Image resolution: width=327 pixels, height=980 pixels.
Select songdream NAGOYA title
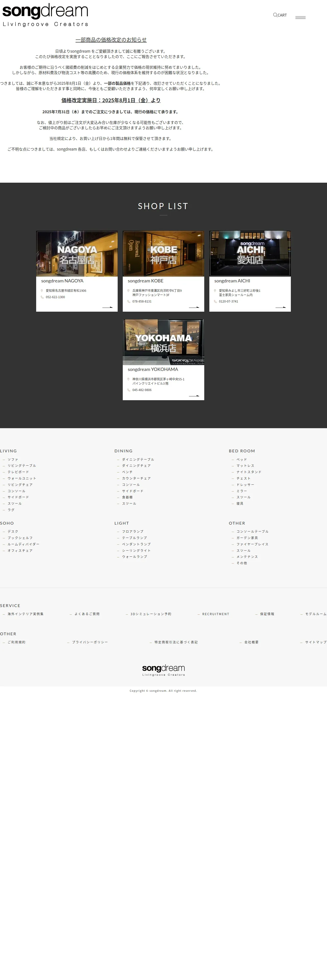(x=62, y=281)
